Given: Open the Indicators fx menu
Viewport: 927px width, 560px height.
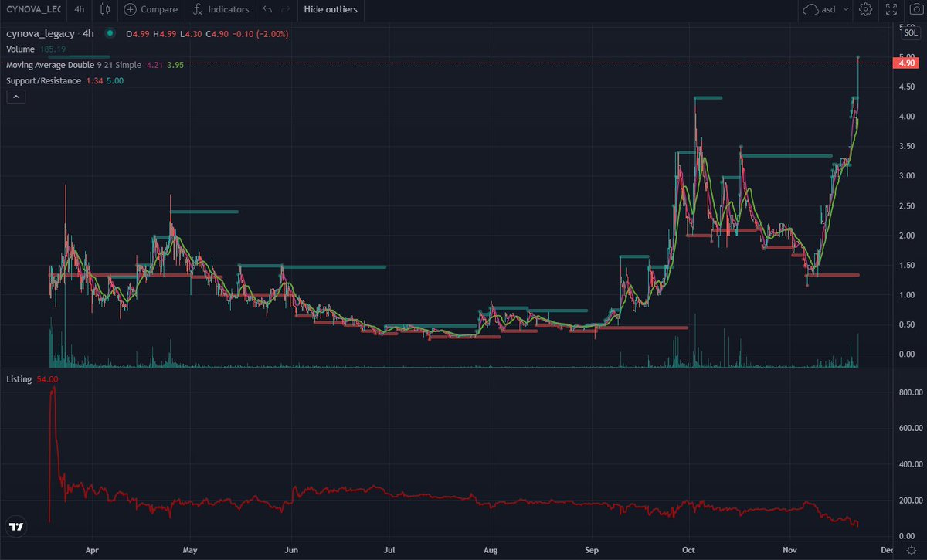Looking at the screenshot, I should click(198, 10).
